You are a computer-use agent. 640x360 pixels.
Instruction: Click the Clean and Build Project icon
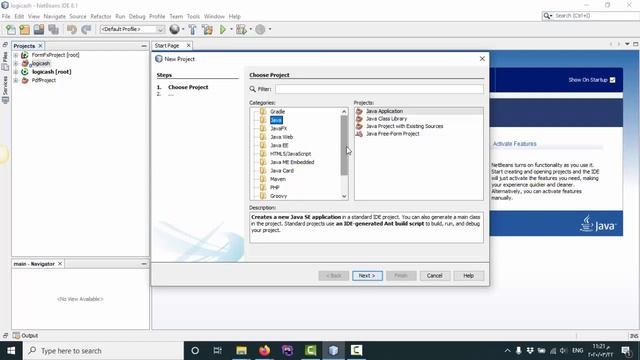pyautogui.click(x=207, y=29)
